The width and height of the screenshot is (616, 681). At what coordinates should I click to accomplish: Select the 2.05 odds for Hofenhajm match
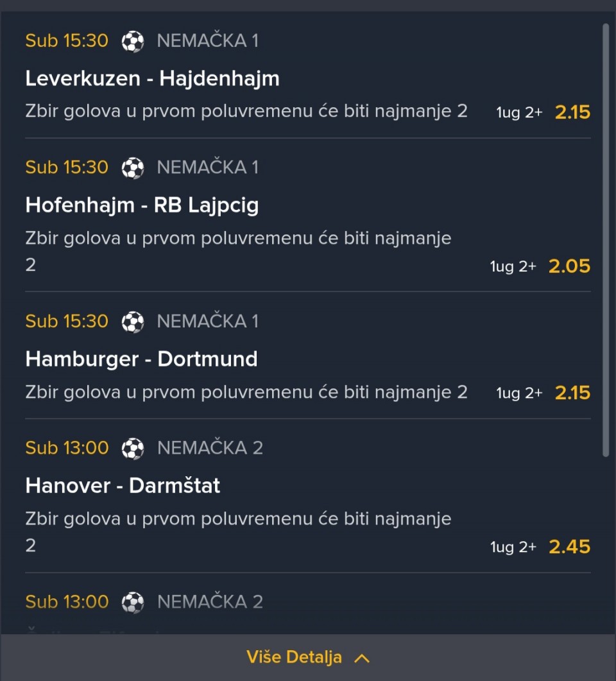coord(569,266)
